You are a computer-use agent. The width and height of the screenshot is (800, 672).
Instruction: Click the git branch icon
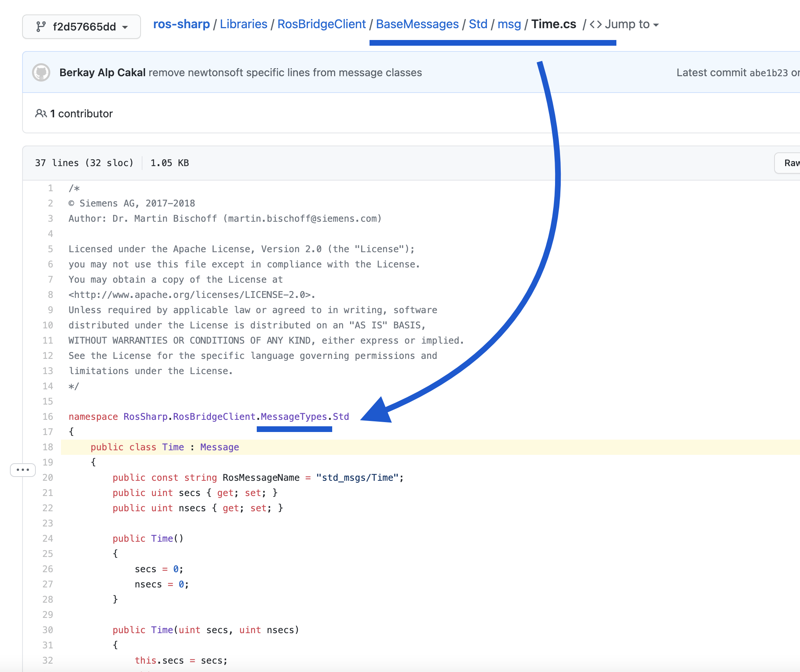[41, 27]
